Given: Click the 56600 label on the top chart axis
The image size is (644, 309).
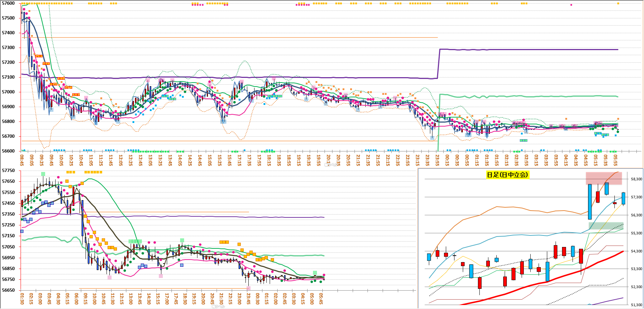Looking at the screenshot, I should click(8, 151).
